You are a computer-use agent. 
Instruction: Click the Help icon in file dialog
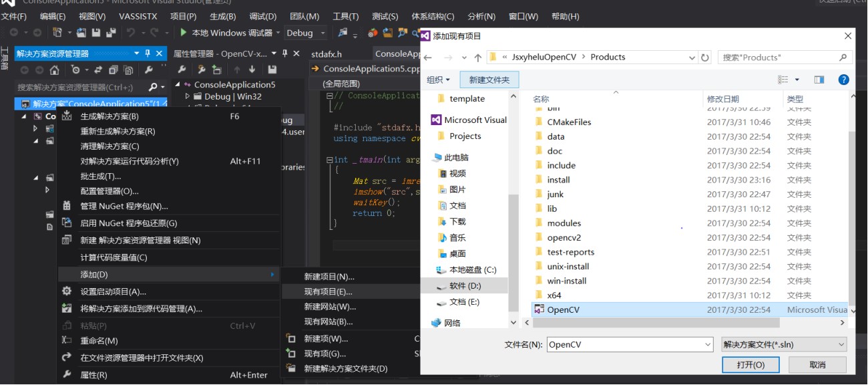click(x=843, y=80)
